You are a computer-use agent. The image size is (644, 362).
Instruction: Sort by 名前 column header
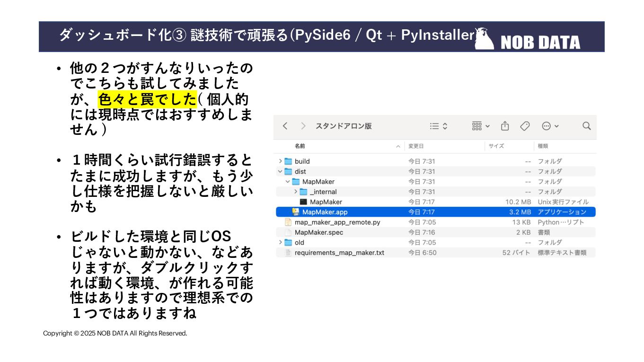300,146
